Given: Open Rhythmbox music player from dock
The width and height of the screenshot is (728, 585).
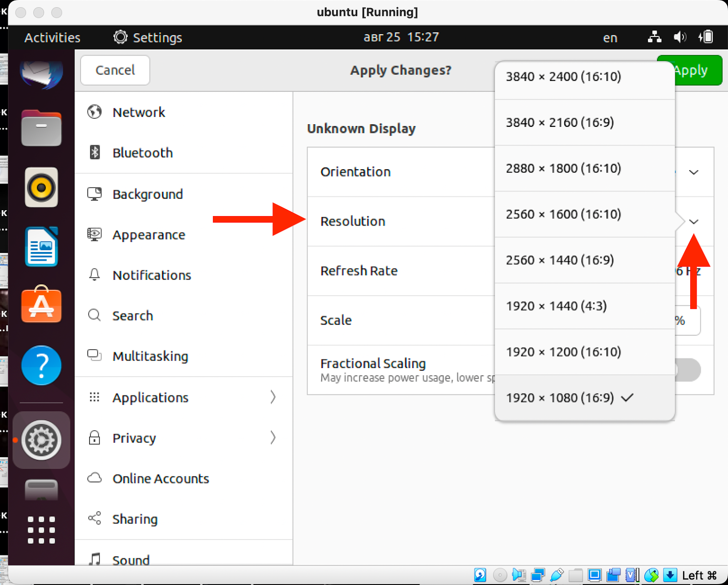Looking at the screenshot, I should (x=41, y=187).
